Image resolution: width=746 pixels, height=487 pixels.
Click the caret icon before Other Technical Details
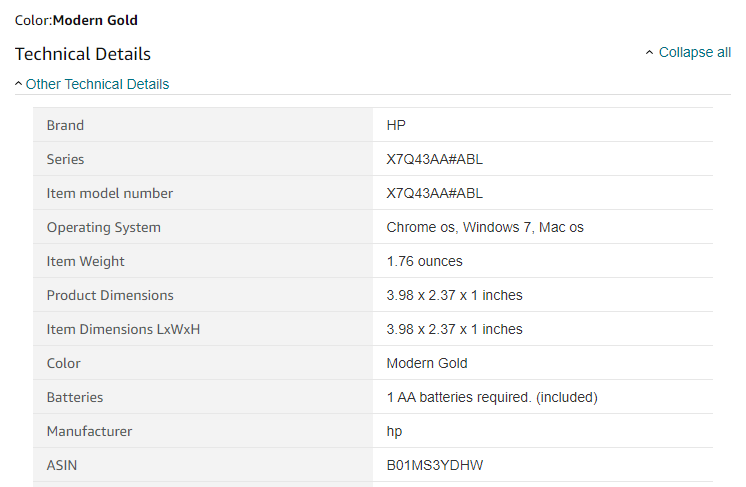[x=19, y=84]
